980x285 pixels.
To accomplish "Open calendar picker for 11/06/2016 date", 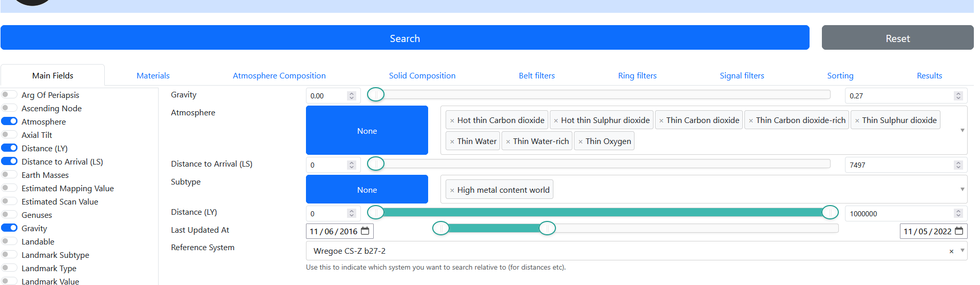I will (365, 231).
